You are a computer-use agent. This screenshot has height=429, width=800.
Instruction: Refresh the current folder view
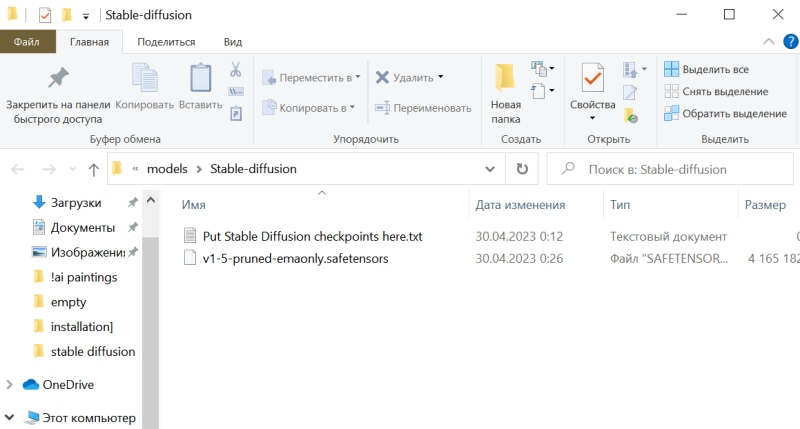[521, 169]
